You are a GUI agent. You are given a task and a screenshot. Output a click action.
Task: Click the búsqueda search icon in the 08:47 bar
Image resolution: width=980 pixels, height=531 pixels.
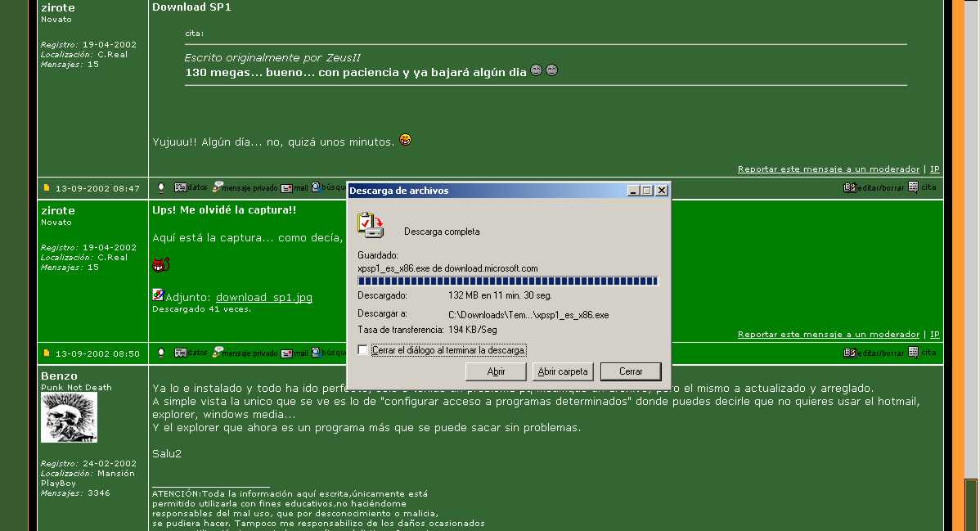point(317,187)
